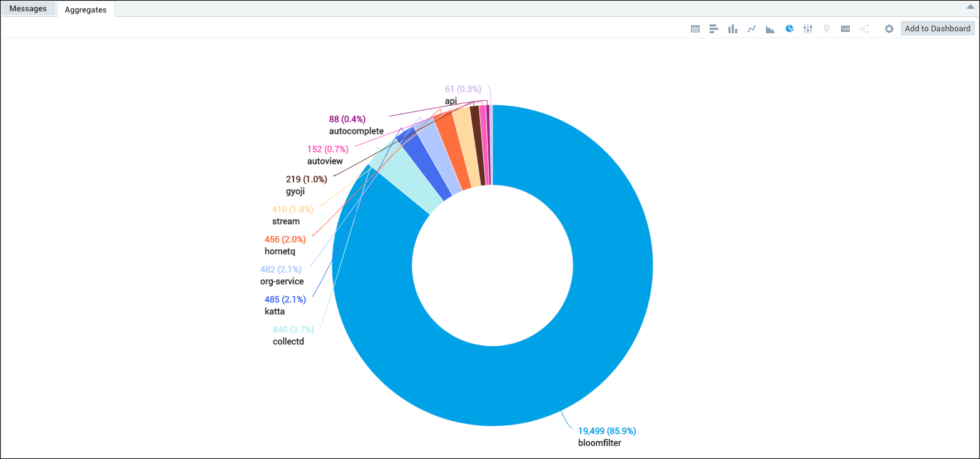This screenshot has height=459, width=980.
Task: Choose the area chart icon
Action: point(770,29)
